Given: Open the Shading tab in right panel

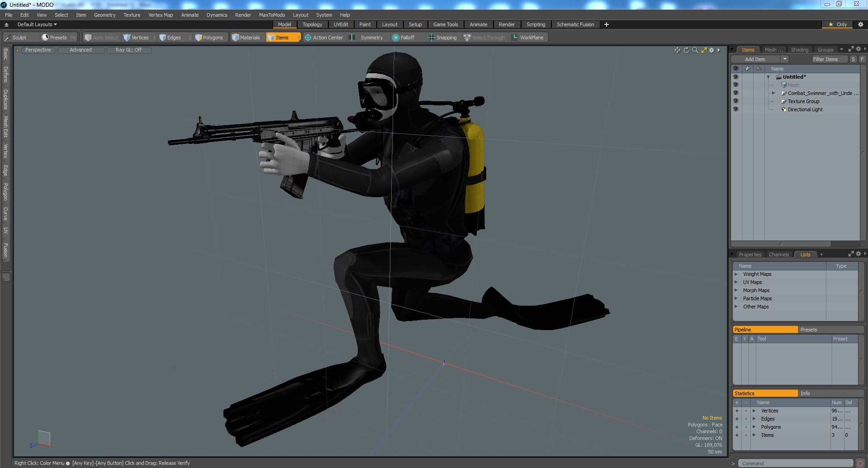Looking at the screenshot, I should point(799,50).
